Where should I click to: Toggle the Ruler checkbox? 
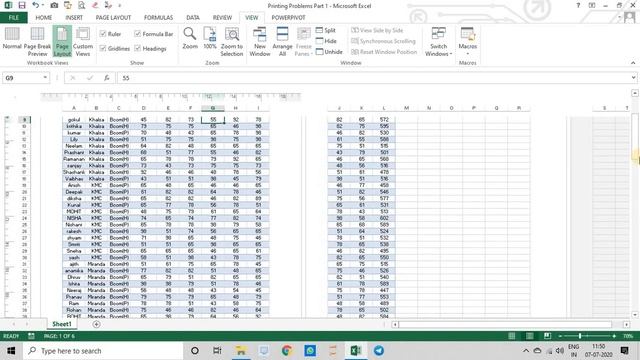(103, 34)
